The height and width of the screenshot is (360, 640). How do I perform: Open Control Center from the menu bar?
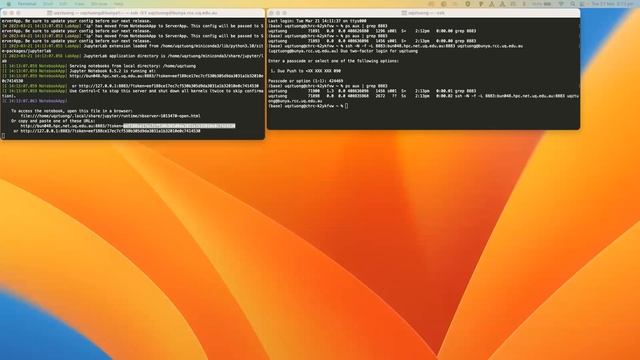[582, 4]
